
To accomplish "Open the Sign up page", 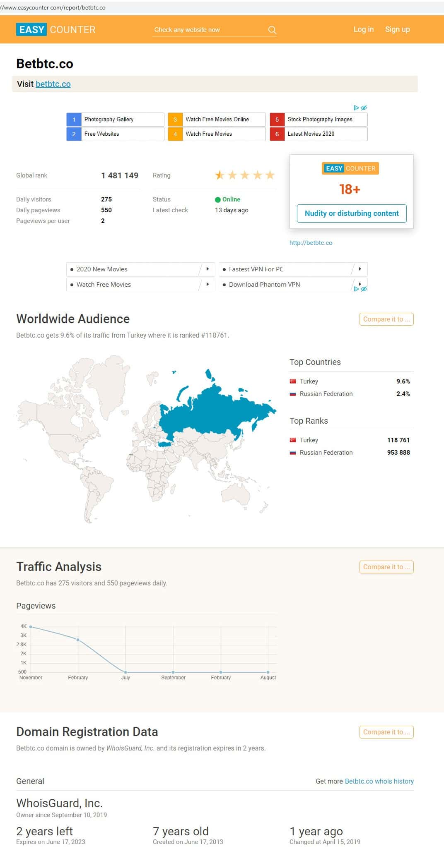I will point(398,29).
